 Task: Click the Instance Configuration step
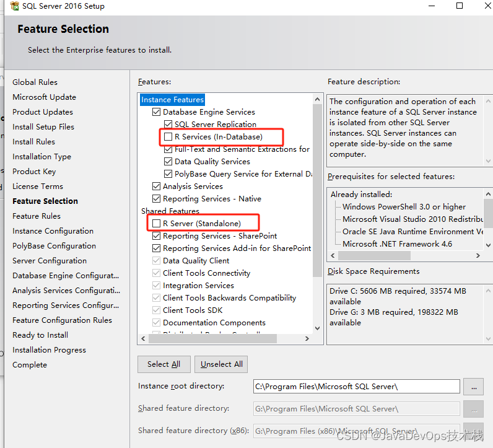click(x=53, y=231)
